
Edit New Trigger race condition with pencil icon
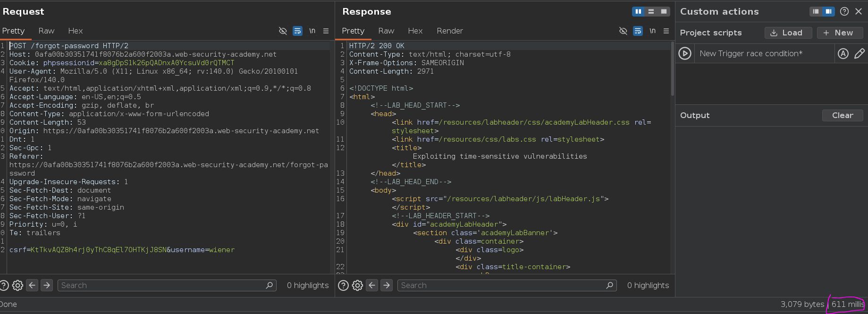click(x=860, y=53)
